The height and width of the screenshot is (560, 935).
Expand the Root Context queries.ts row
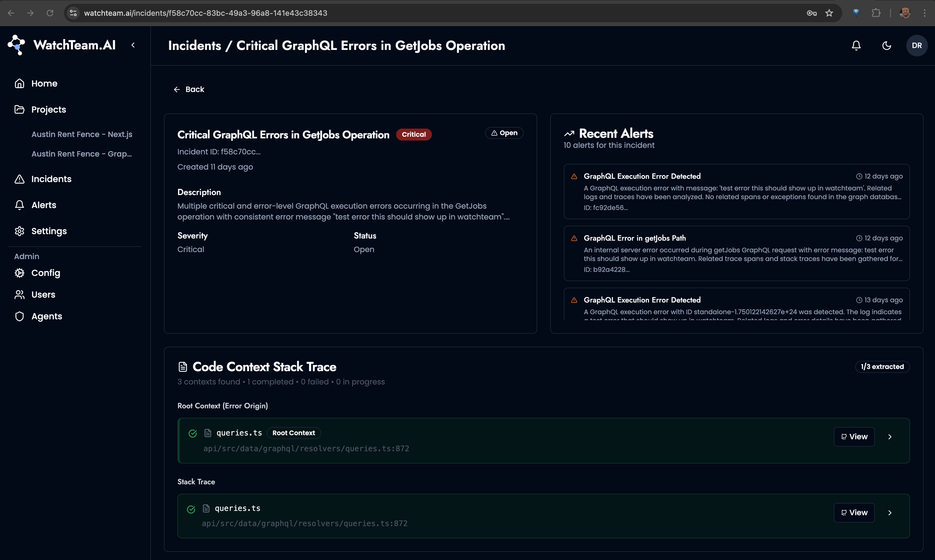pos(890,437)
